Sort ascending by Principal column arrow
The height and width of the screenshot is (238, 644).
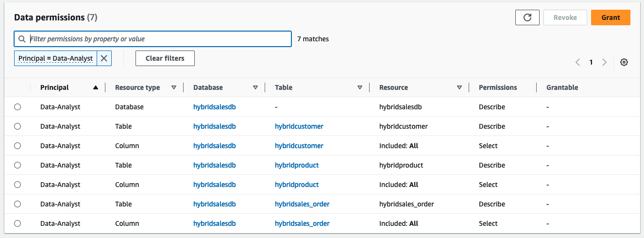click(x=96, y=88)
